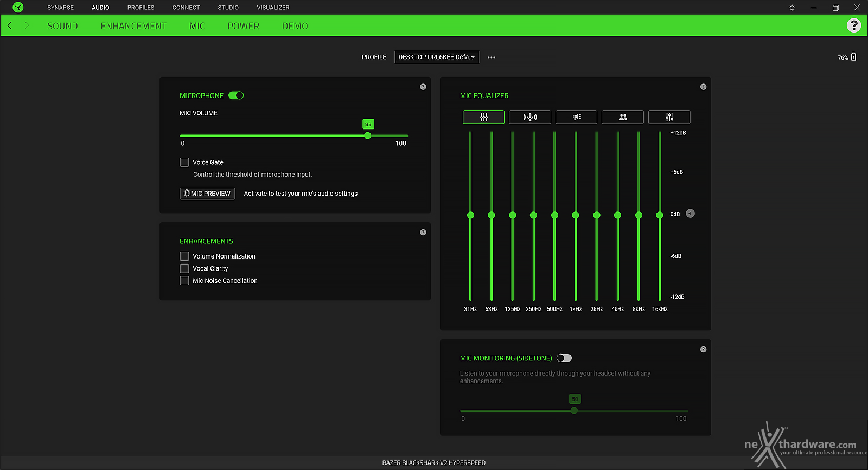The image size is (868, 470).
Task: Click the 8kHz equalizer slider handle
Action: pos(639,215)
